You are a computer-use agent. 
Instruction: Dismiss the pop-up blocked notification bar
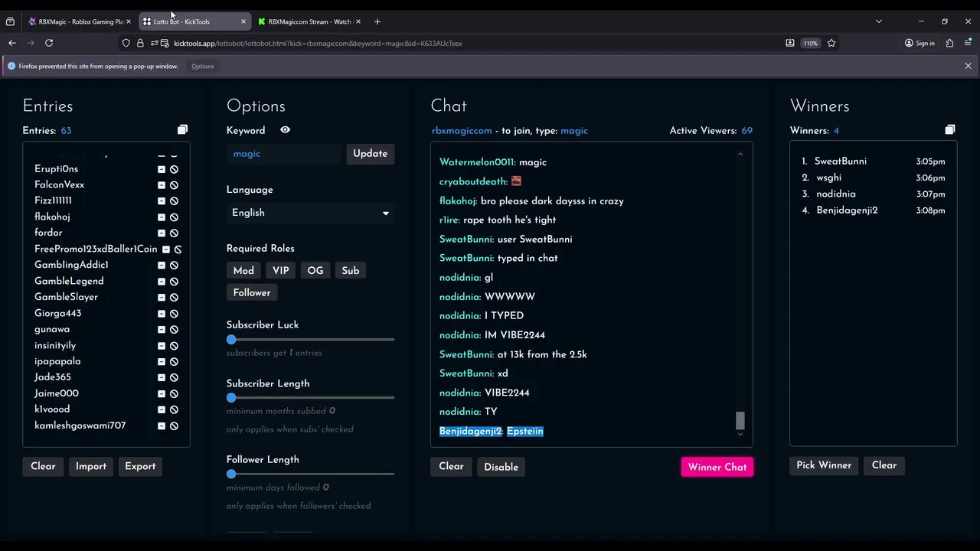click(968, 67)
